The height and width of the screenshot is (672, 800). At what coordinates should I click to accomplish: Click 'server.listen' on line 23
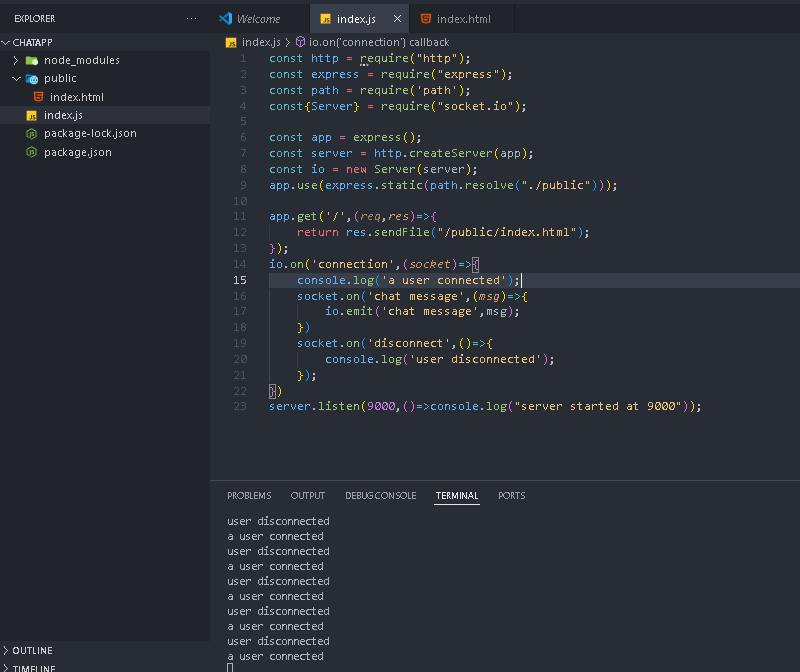(314, 406)
